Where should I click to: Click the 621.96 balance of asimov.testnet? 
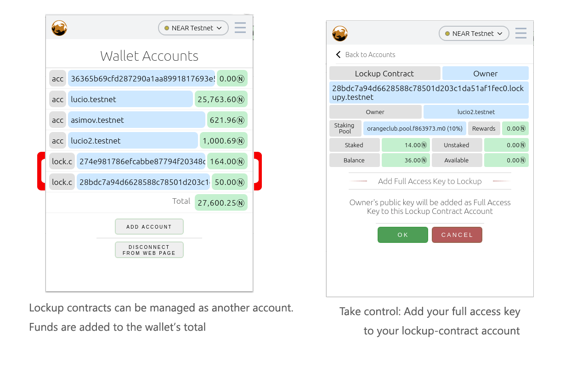227,120
